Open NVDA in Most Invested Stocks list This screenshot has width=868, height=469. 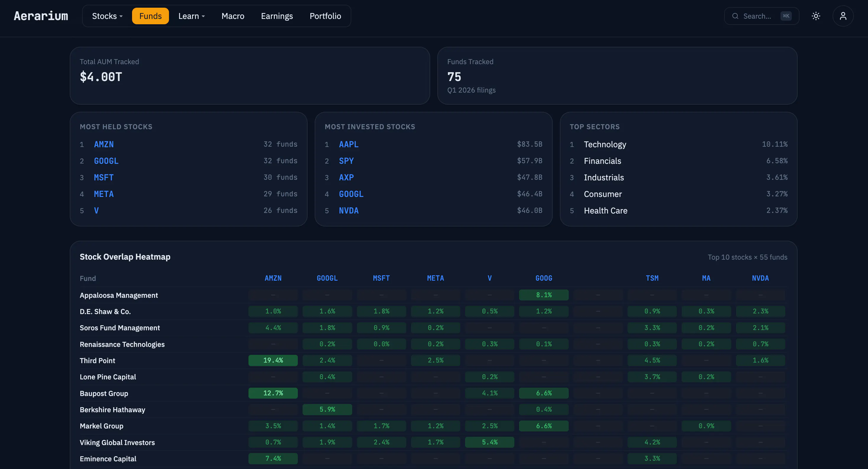pyautogui.click(x=349, y=210)
